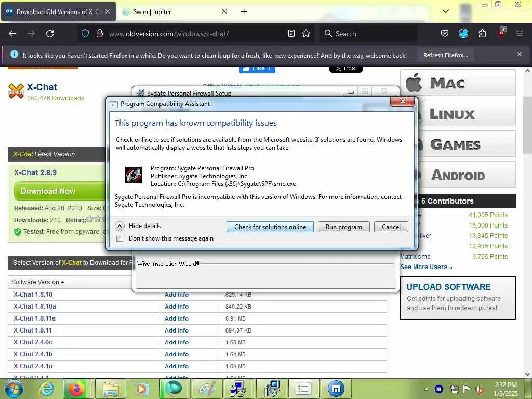Open the X-Chat 2.4.1a version link
The width and height of the screenshot is (532, 399).
33,366
